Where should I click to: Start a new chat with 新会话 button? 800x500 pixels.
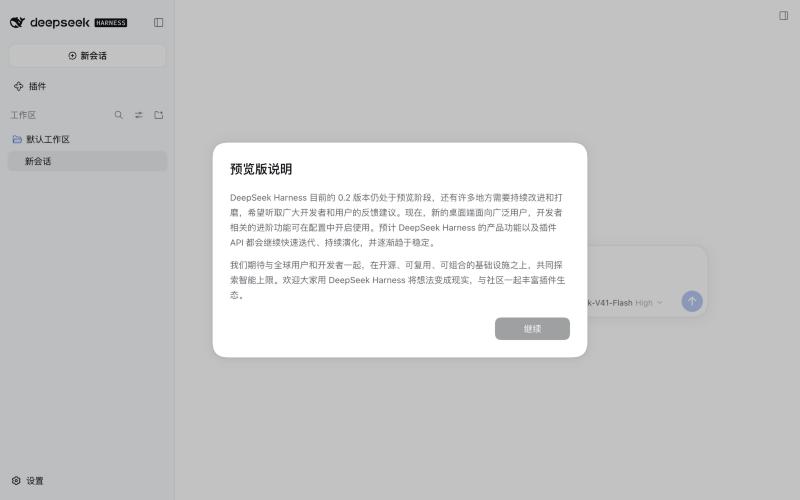pos(87,56)
